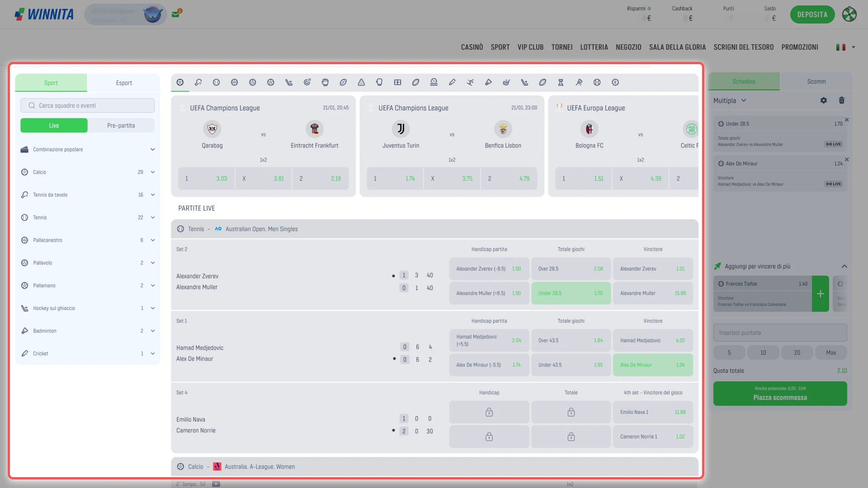
Task: Select the badminton shuttlecock icon
Action: (x=488, y=82)
